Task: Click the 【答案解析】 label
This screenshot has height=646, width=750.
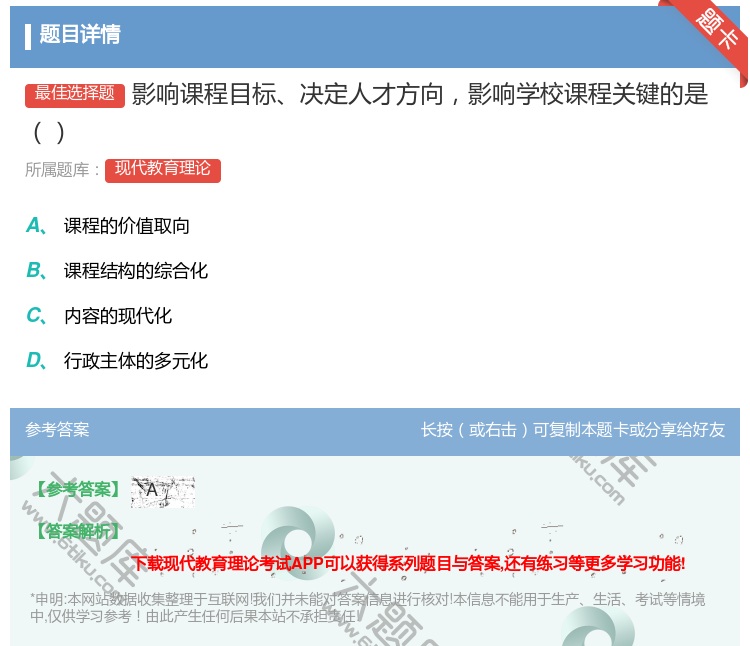Action: (78, 531)
